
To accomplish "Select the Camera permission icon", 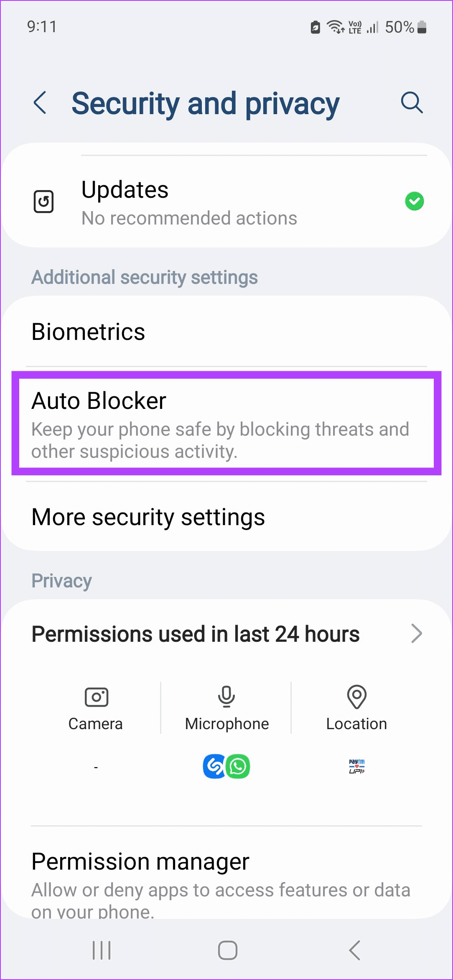I will (95, 697).
